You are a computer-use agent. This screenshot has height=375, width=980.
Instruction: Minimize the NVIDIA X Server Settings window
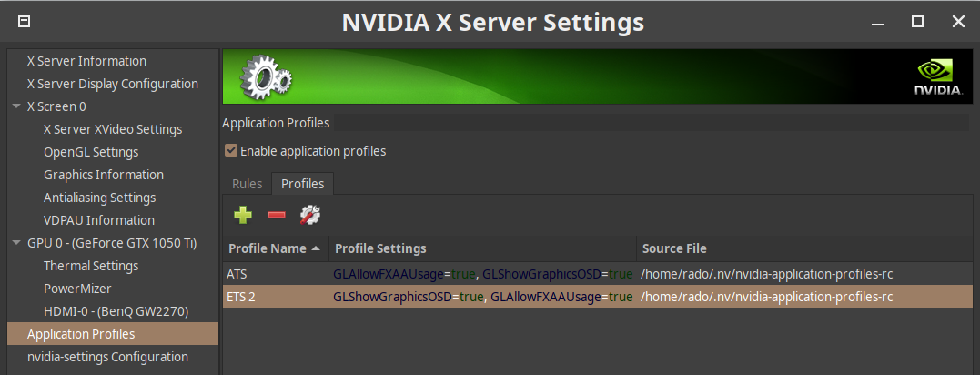click(x=877, y=23)
